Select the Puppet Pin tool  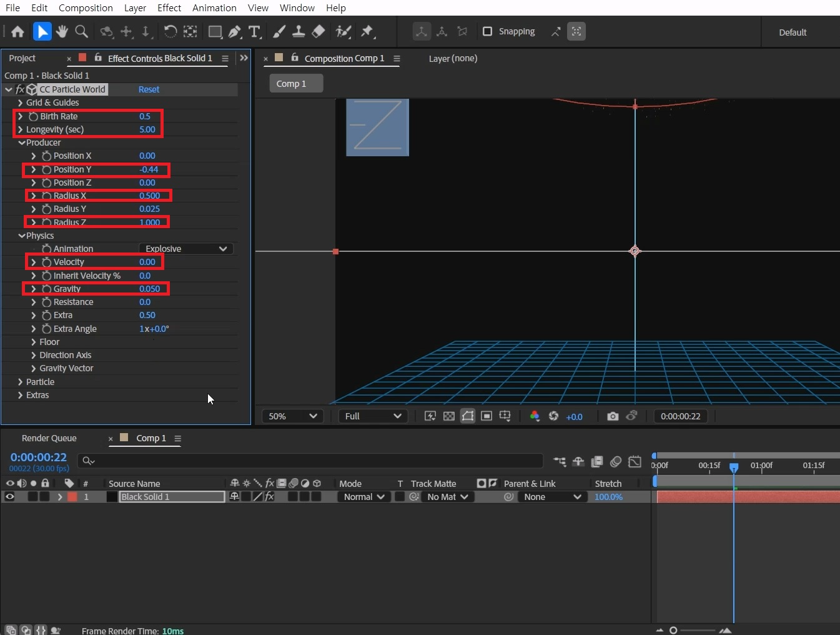pos(367,31)
